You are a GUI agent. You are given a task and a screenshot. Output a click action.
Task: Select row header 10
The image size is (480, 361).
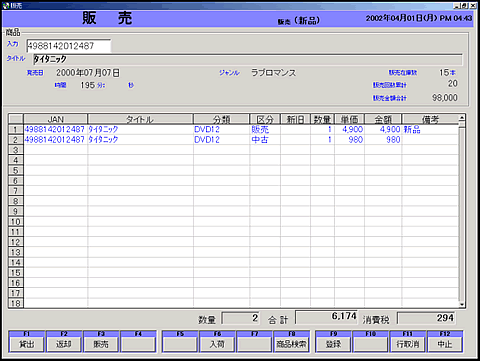pyautogui.click(x=16, y=222)
